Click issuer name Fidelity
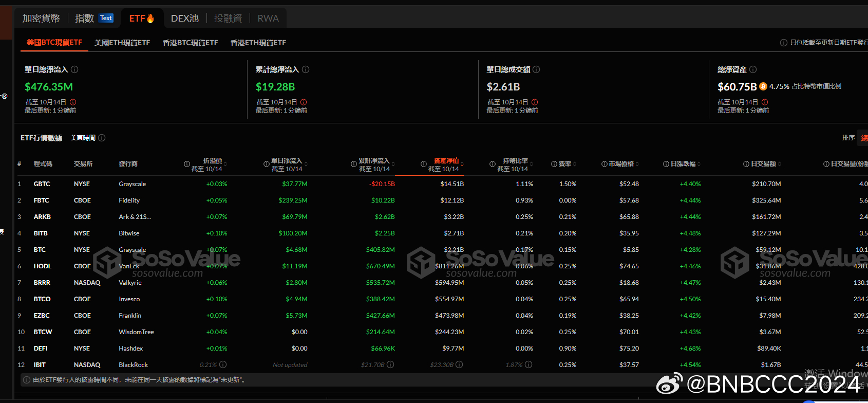 point(129,200)
